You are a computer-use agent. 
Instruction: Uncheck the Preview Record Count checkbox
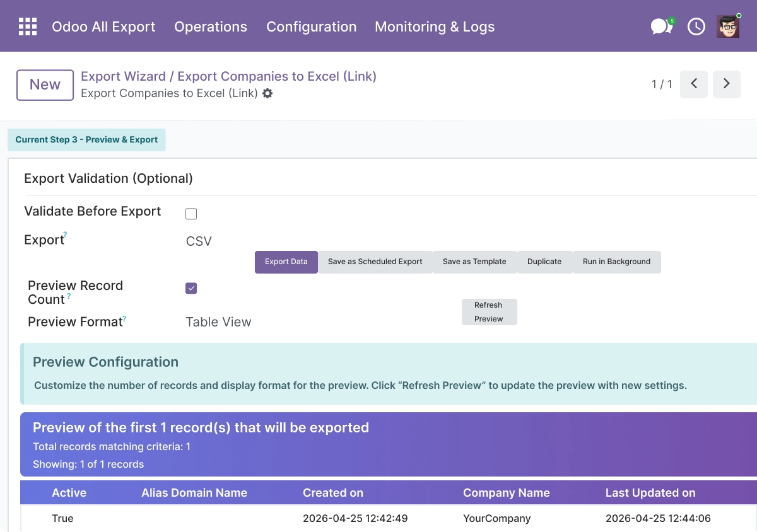point(191,288)
